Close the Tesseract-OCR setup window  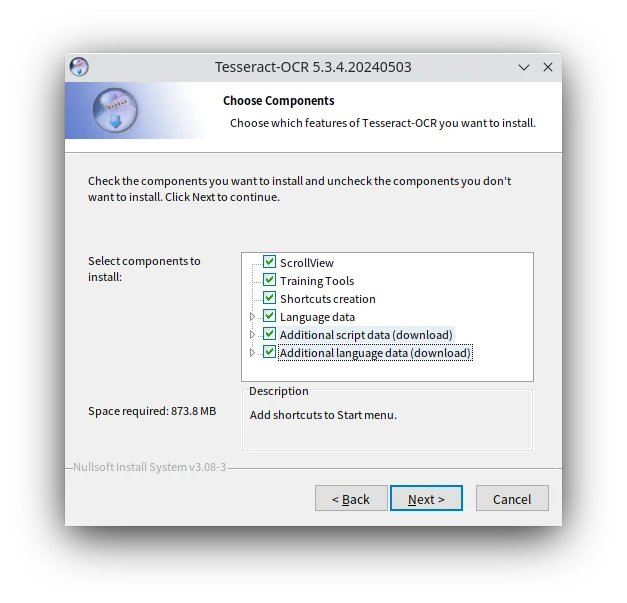coord(548,67)
